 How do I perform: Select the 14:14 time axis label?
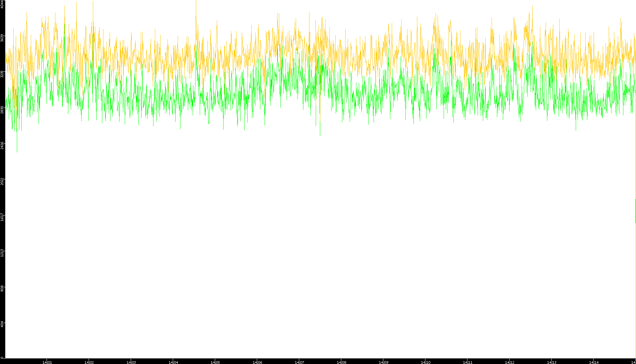coord(594,362)
